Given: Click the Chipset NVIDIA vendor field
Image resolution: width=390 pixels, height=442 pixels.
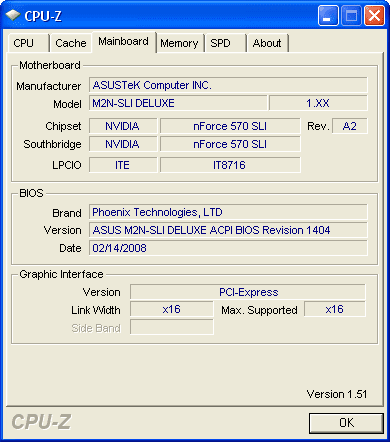Looking at the screenshot, I should (123, 126).
